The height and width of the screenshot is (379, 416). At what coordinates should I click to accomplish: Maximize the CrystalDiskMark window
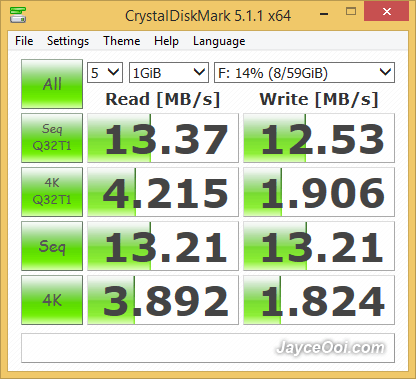click(351, 12)
